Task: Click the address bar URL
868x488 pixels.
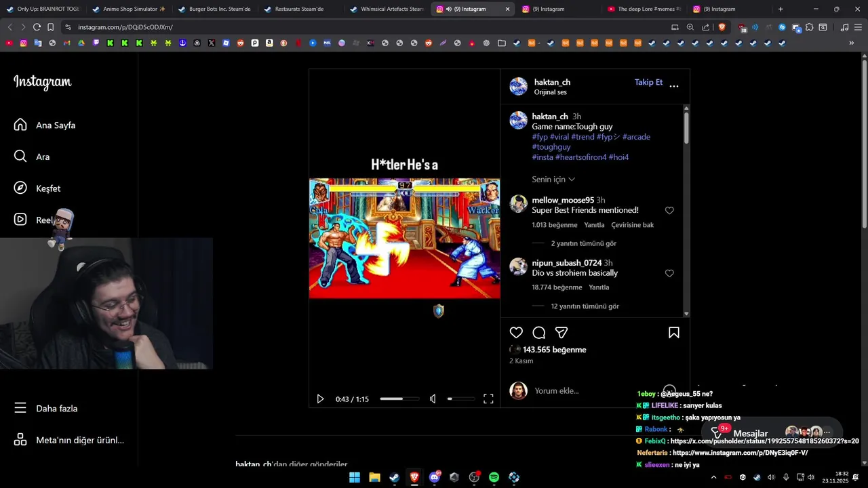Action: pos(125,27)
